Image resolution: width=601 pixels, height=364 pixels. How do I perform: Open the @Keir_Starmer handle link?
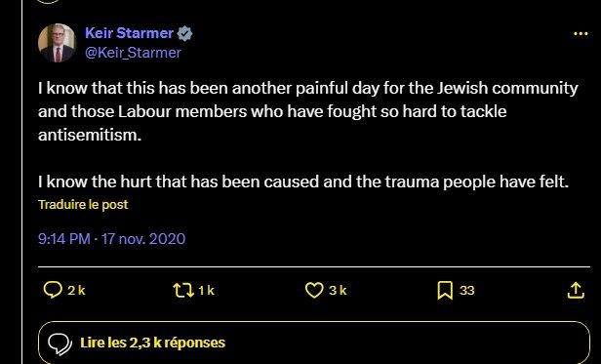[x=133, y=53]
